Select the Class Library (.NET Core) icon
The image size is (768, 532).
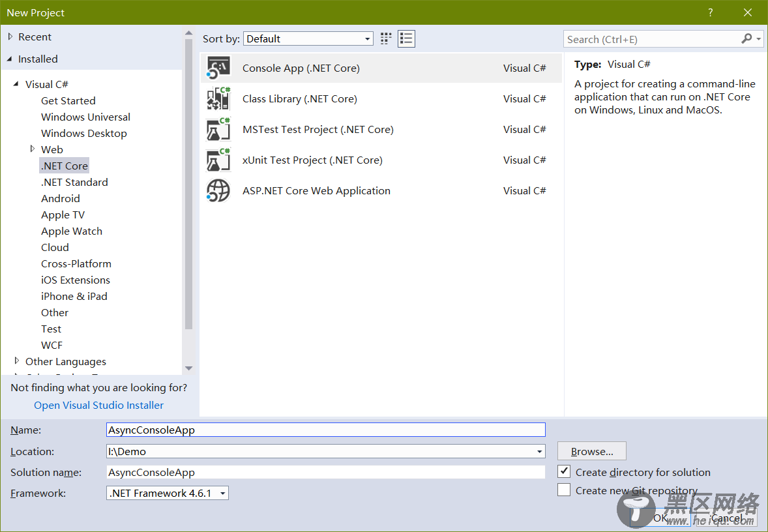point(218,98)
